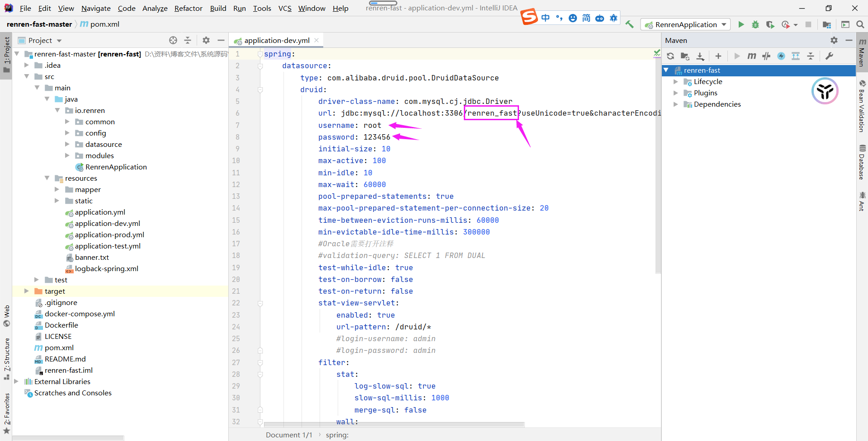Open the Navigate menu
The image size is (868, 441).
click(96, 8)
